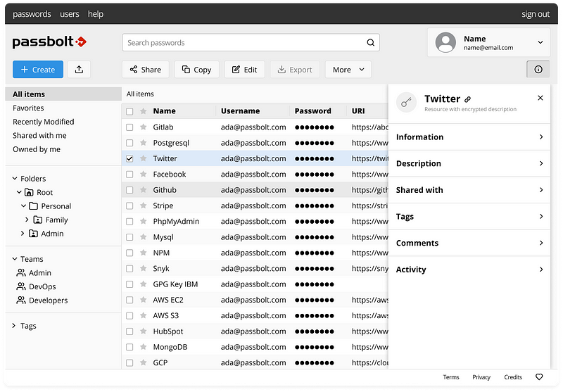The image size is (563, 392).
Task: Star the GPG Key IBM row
Action: click(144, 284)
